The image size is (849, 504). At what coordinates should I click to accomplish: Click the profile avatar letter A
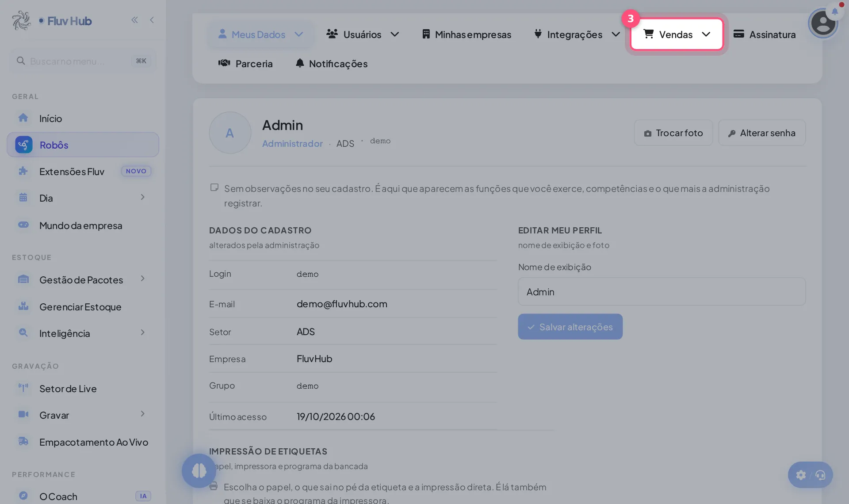point(230,133)
